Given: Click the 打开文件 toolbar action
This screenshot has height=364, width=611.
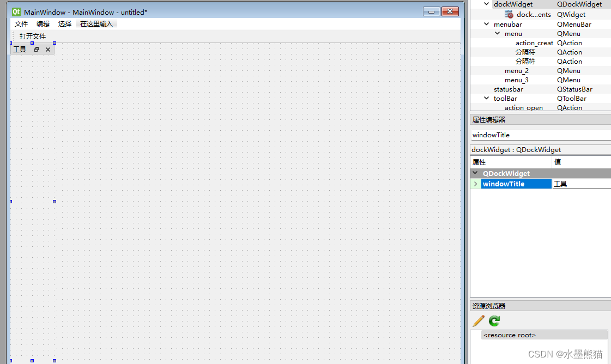Looking at the screenshot, I should [33, 37].
